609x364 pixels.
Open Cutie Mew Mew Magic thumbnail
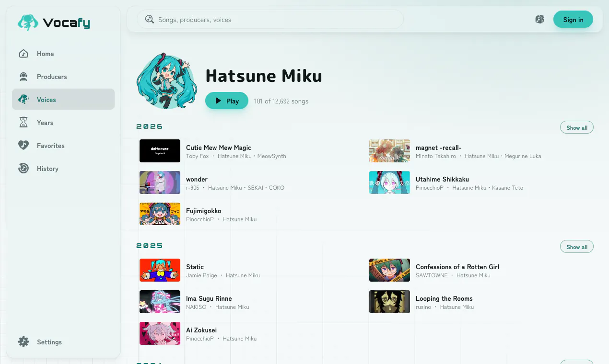(x=160, y=151)
